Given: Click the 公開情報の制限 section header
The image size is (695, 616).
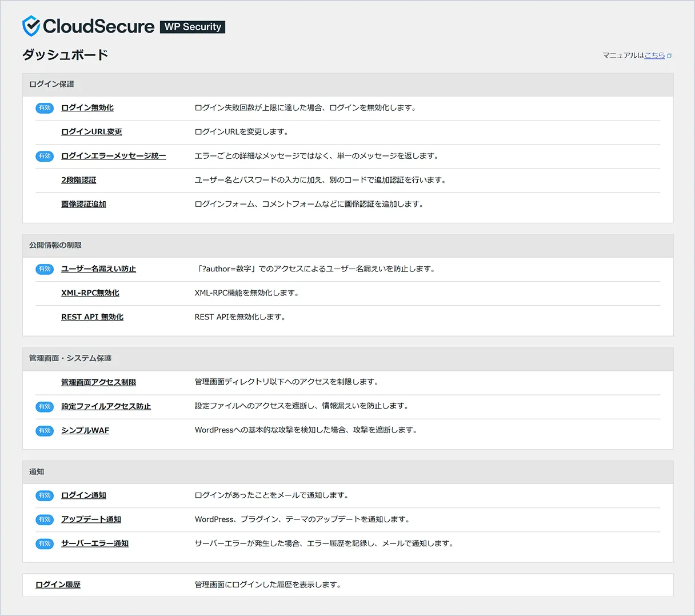Looking at the screenshot, I should pos(347,245).
